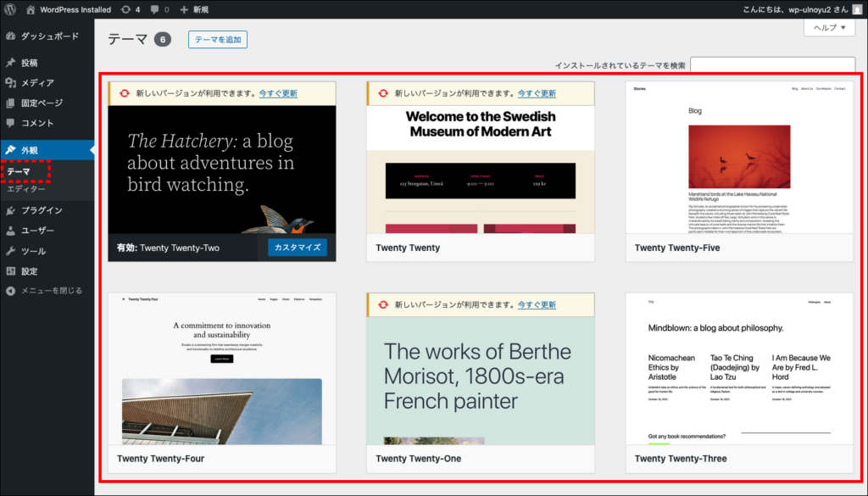Visit site via home icon
This screenshot has width=868, height=496.
click(31, 9)
